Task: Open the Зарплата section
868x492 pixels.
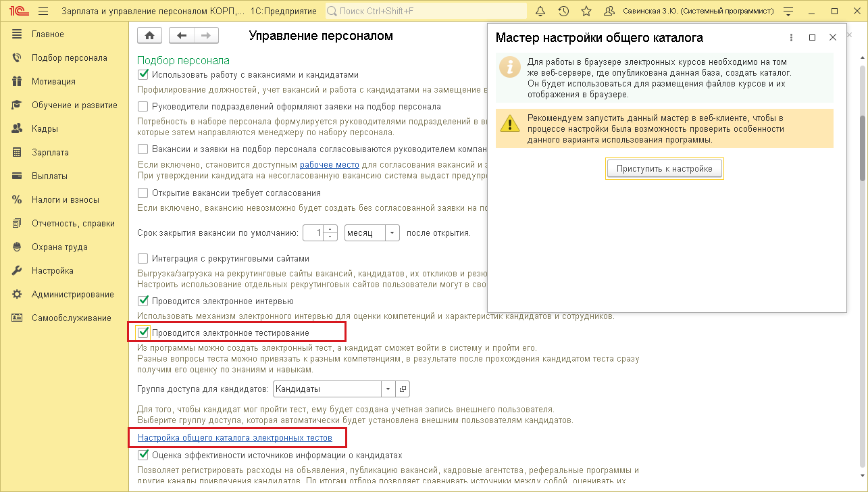Action: click(x=50, y=153)
